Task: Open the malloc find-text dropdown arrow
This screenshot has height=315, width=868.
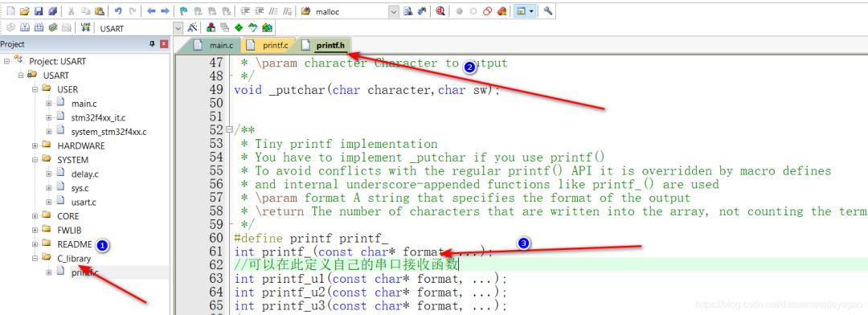Action: tap(394, 11)
